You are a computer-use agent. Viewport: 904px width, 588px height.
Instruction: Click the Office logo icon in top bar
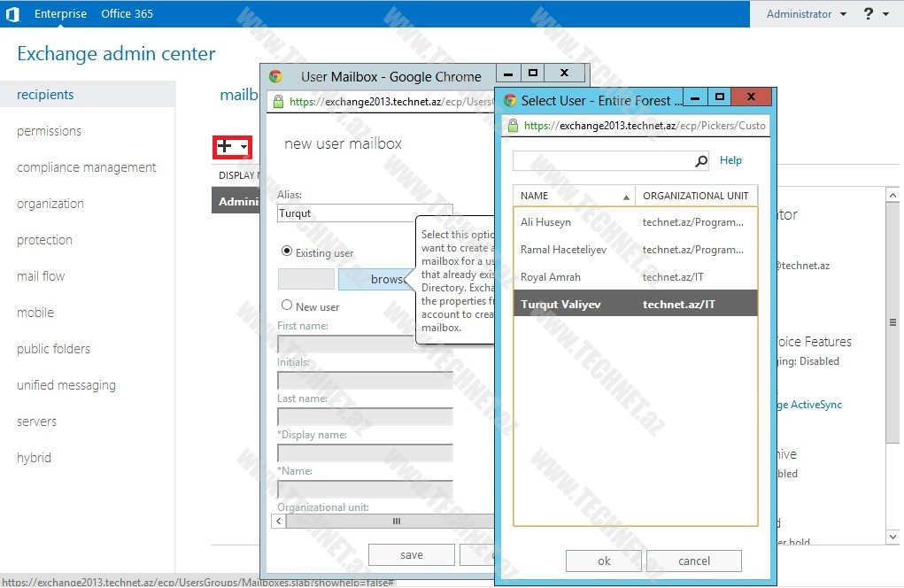(x=12, y=14)
